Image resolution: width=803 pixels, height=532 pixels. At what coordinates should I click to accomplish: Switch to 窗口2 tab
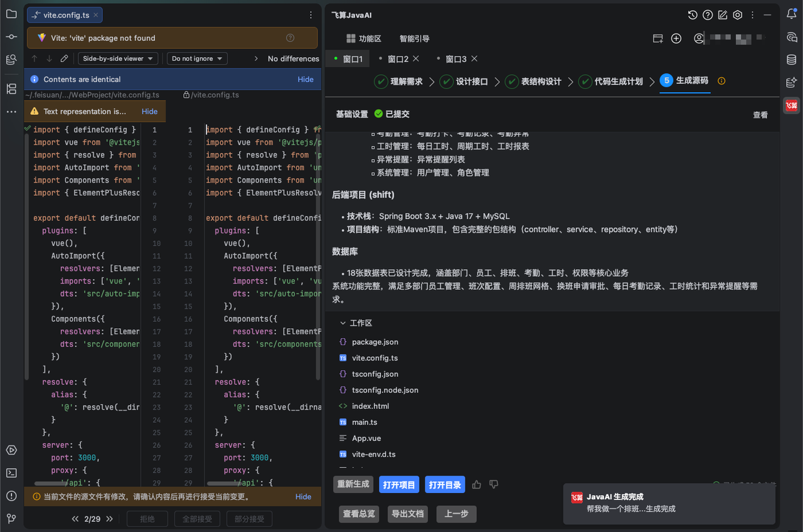[x=398, y=59]
